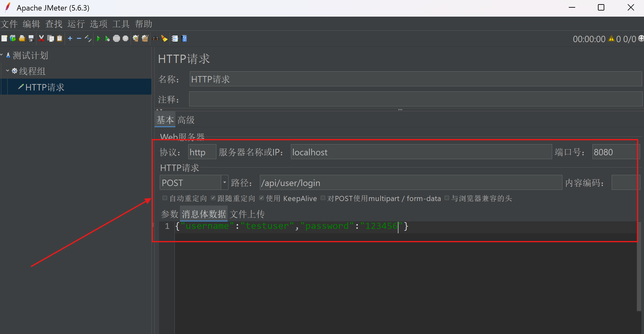Click the blue minus Collapse All icon
Screen dimensions: 644x334
pyautogui.click(x=79, y=39)
